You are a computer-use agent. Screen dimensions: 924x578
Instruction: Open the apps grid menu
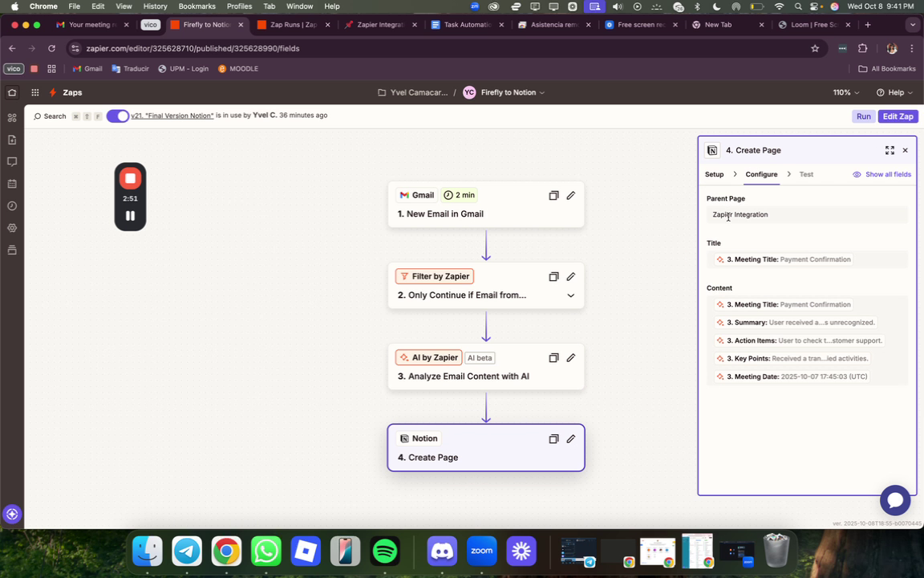click(35, 92)
